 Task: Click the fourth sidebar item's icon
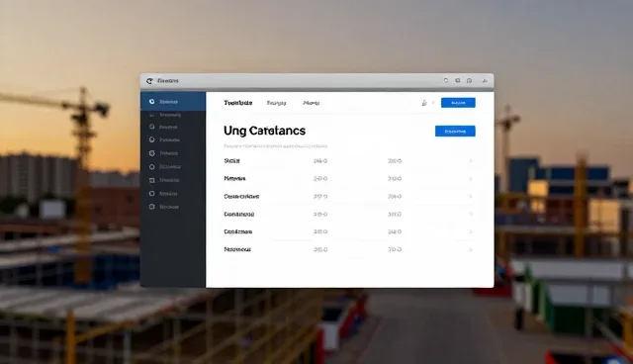pos(151,139)
